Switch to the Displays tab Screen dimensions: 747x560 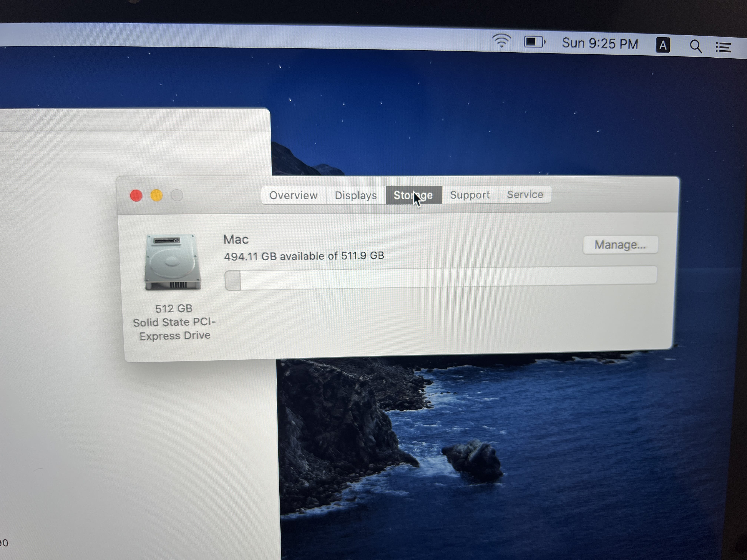(x=356, y=195)
